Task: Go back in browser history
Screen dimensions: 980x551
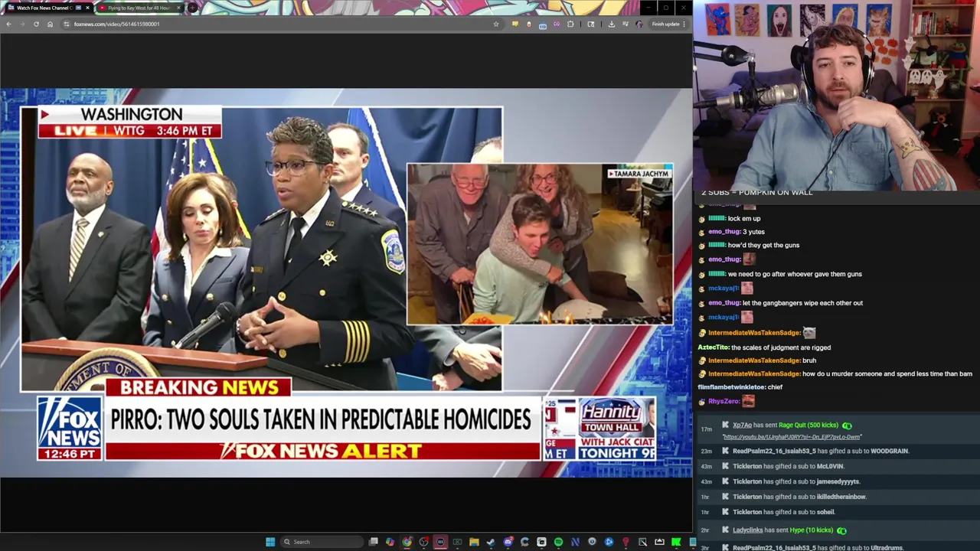Action: pyautogui.click(x=8, y=24)
